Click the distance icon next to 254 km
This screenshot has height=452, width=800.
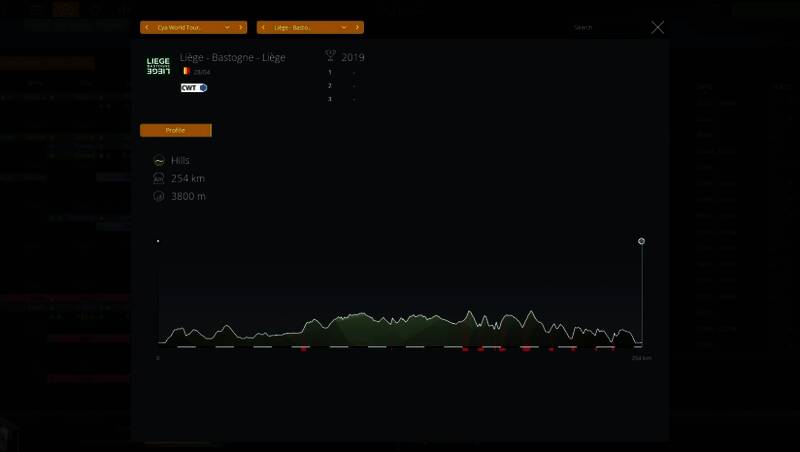[159, 178]
